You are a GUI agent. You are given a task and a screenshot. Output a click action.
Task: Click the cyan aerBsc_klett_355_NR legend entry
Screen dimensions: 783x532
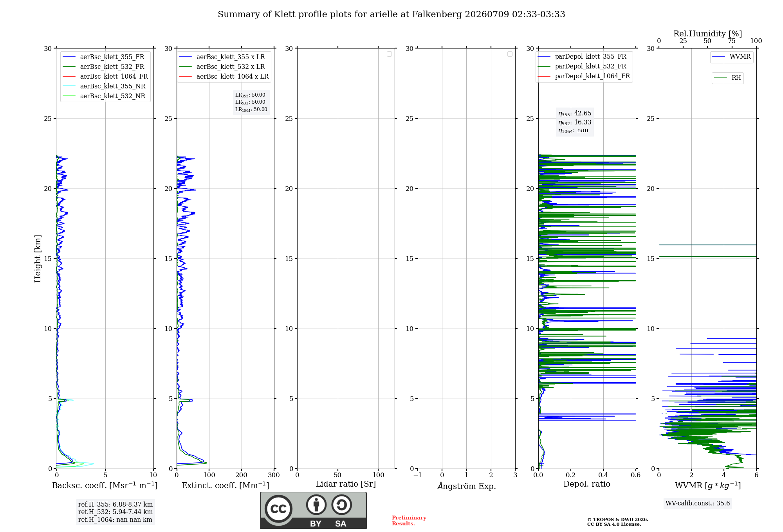coord(104,86)
